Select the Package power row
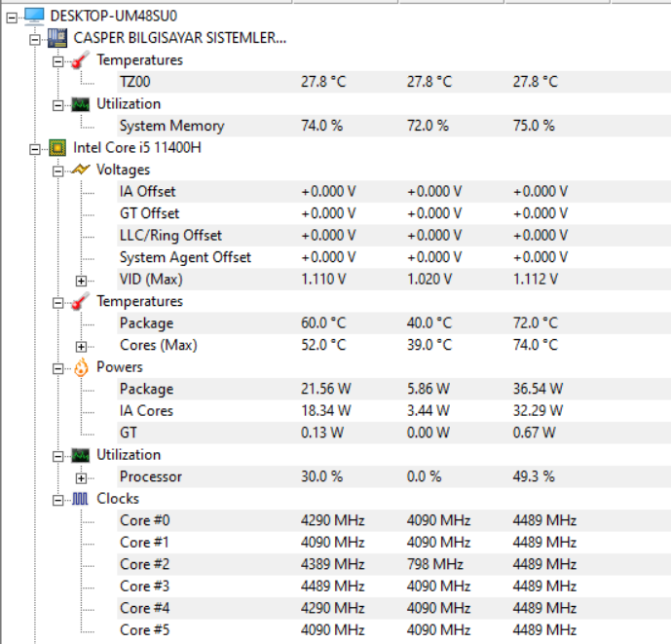This screenshot has width=671, height=644. click(146, 389)
